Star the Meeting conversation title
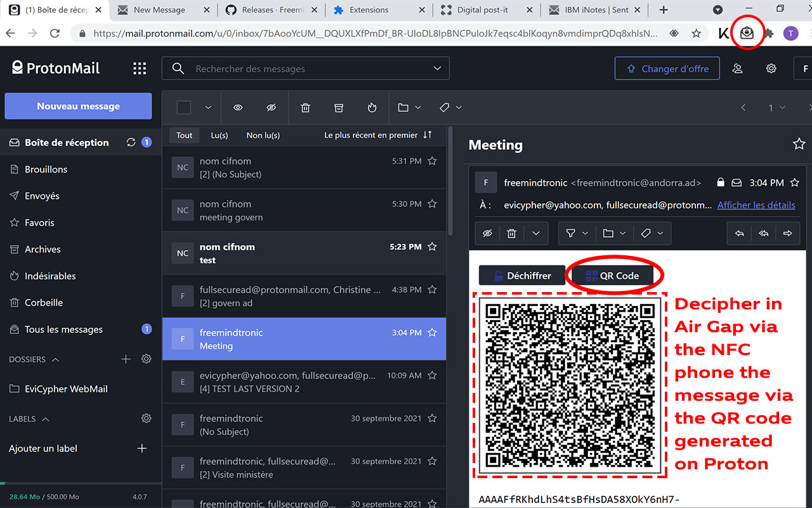The width and height of the screenshot is (812, 508). point(799,144)
